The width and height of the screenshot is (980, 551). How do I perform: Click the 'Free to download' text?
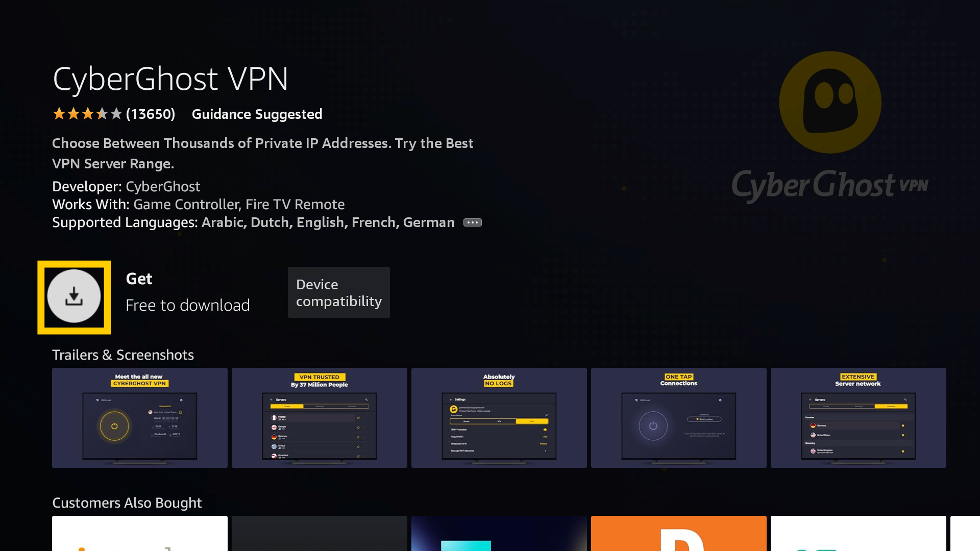tap(188, 305)
